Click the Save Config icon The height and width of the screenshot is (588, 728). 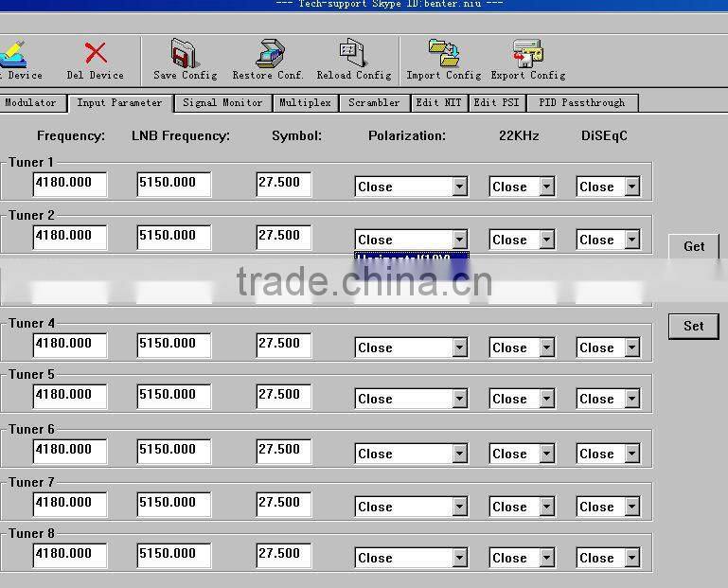point(185,54)
